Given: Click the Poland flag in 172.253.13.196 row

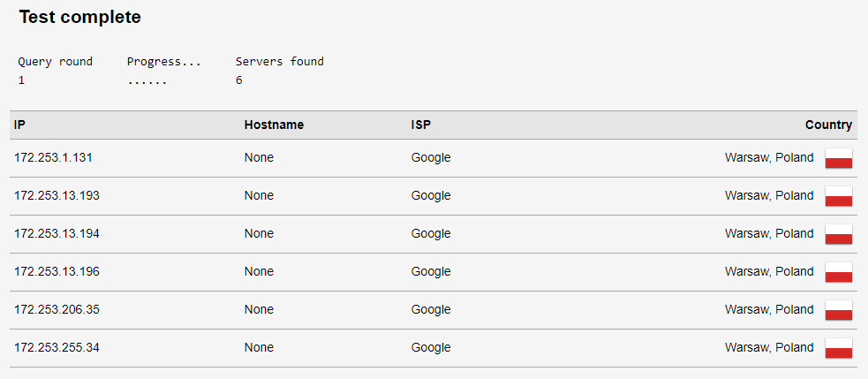Looking at the screenshot, I should click(839, 272).
